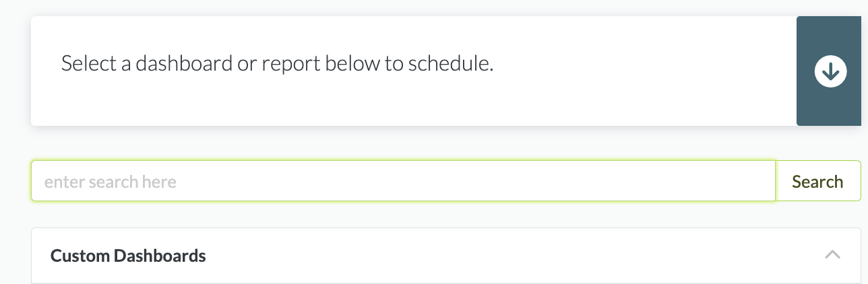This screenshot has width=868, height=284.
Task: Click the circled down arrow icon
Action: (830, 71)
